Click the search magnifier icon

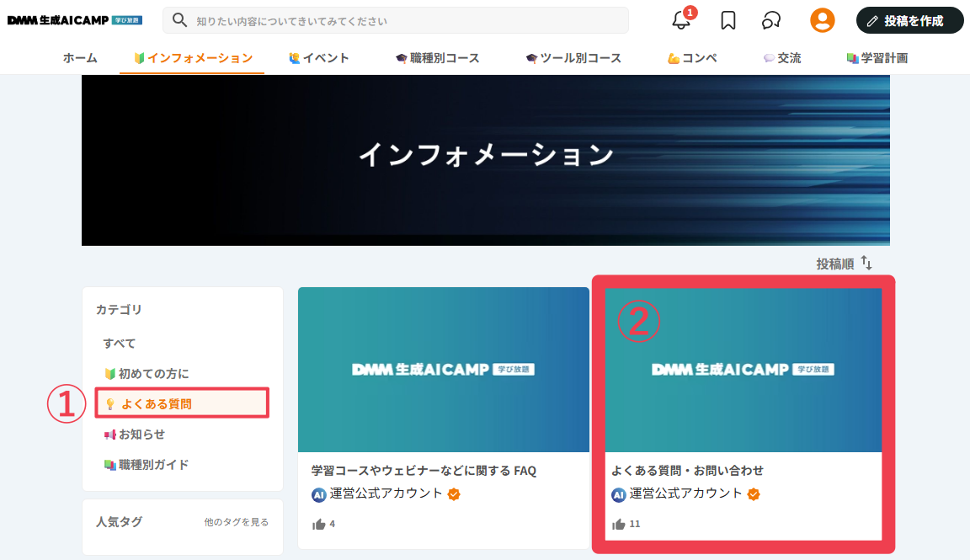click(179, 20)
